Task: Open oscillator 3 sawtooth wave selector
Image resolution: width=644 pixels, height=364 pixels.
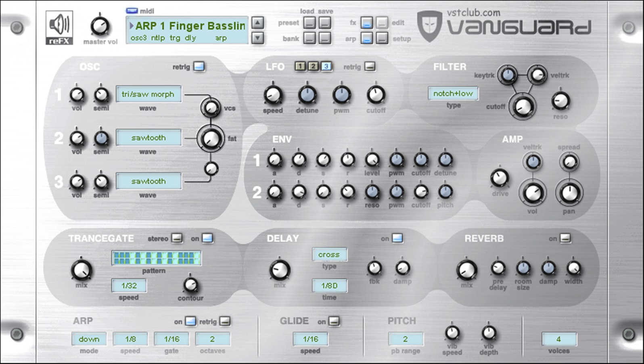Action: [x=148, y=181]
